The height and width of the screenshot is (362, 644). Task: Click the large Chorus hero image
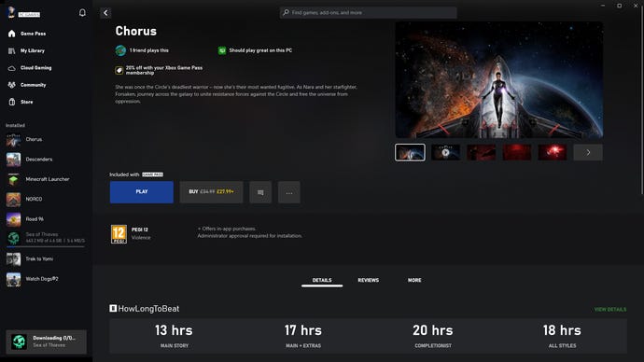point(499,80)
